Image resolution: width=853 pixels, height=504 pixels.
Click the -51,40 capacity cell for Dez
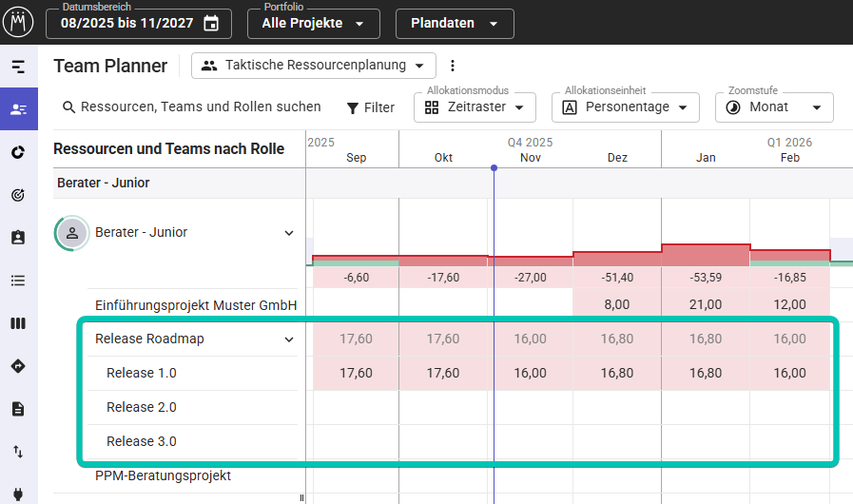point(617,278)
